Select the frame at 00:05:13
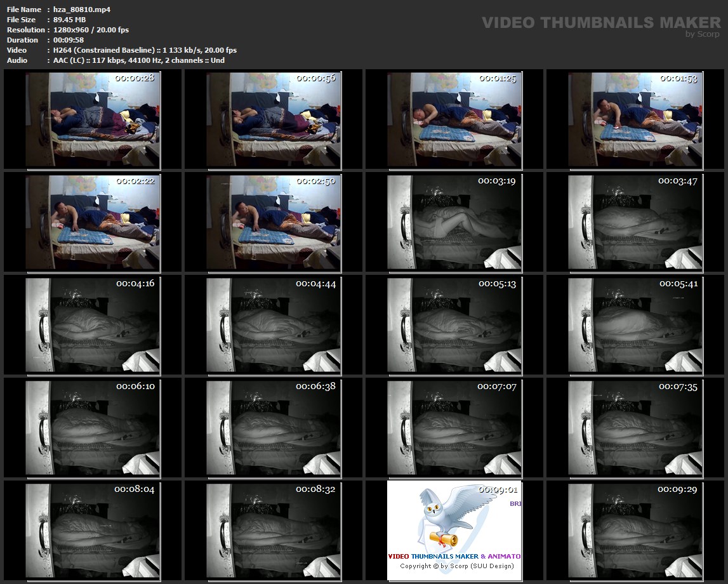 click(x=454, y=324)
